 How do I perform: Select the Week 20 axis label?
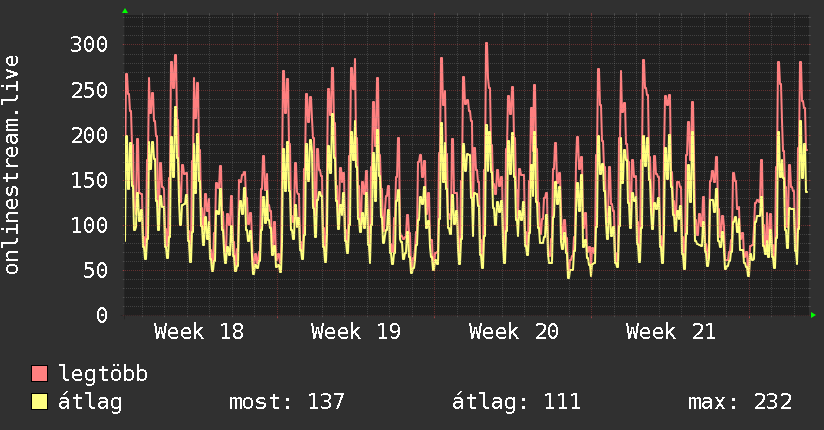click(x=513, y=332)
